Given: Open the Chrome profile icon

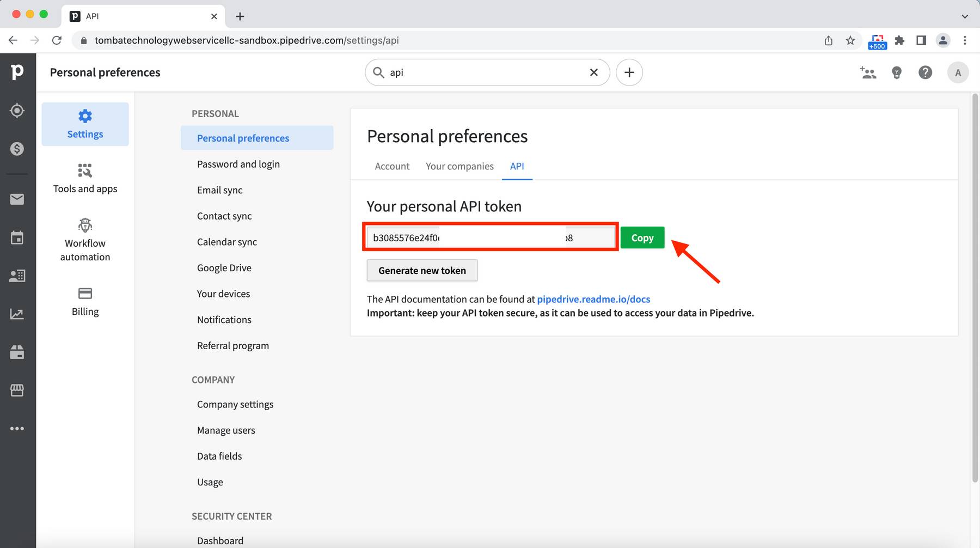Looking at the screenshot, I should 943,40.
